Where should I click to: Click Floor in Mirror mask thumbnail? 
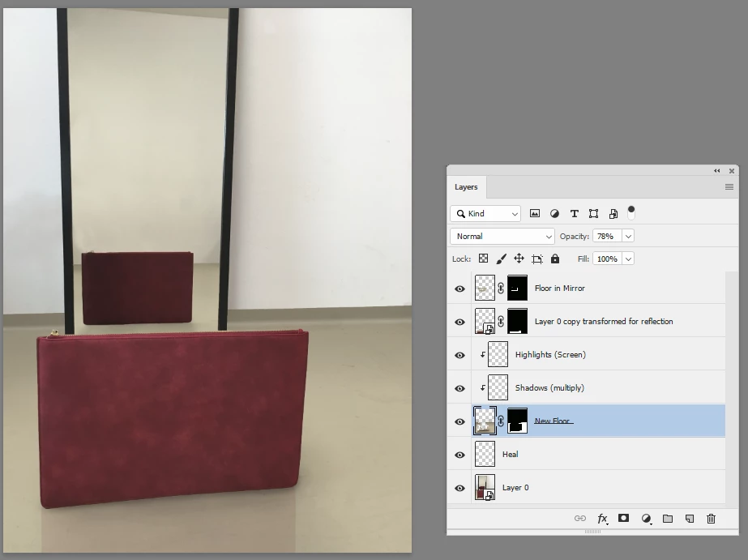[517, 289]
